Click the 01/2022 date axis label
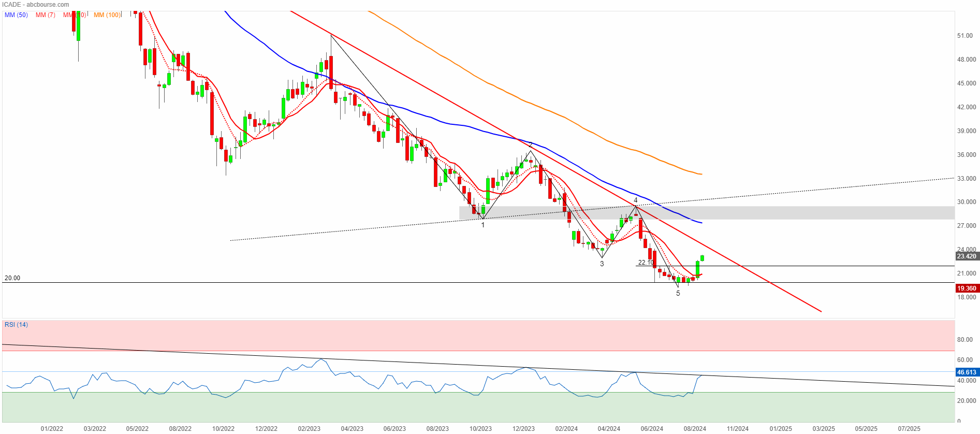 click(52, 429)
